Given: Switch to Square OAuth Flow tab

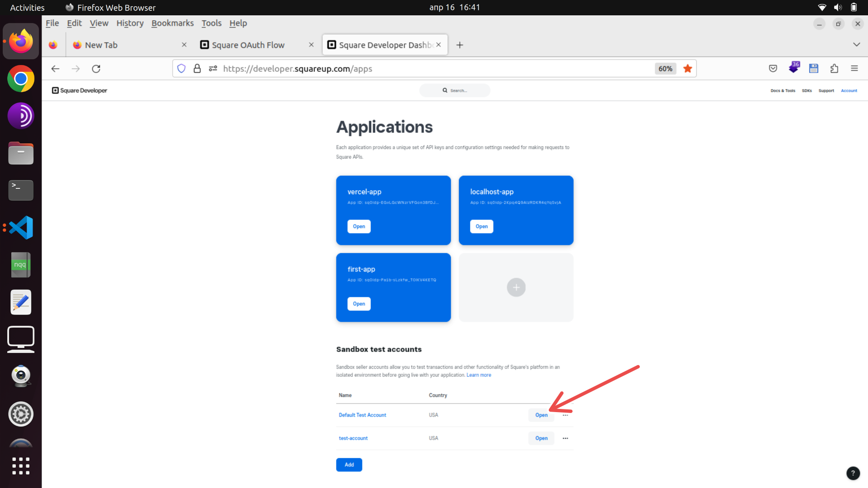Looking at the screenshot, I should [x=248, y=45].
